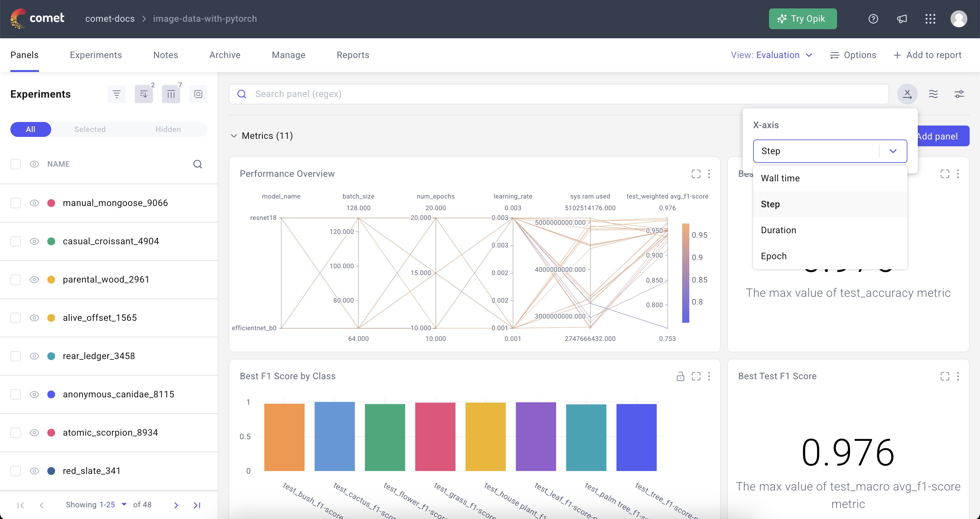Toggle visibility of manual_mongoose_9066 experiment
Viewport: 980px width, 519px height.
point(34,203)
